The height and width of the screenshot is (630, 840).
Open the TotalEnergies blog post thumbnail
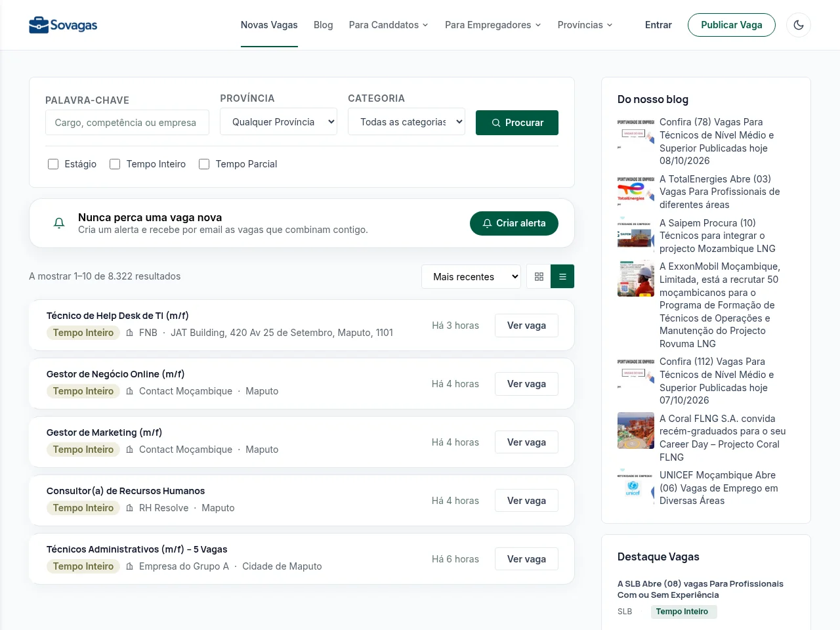pyautogui.click(x=636, y=192)
